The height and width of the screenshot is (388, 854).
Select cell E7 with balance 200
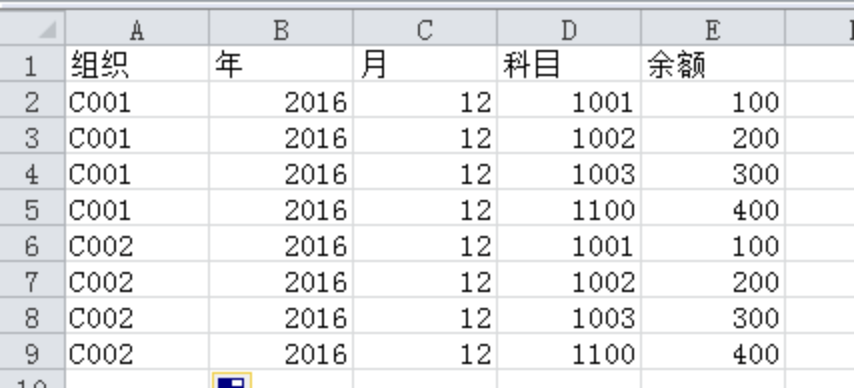tap(713, 280)
